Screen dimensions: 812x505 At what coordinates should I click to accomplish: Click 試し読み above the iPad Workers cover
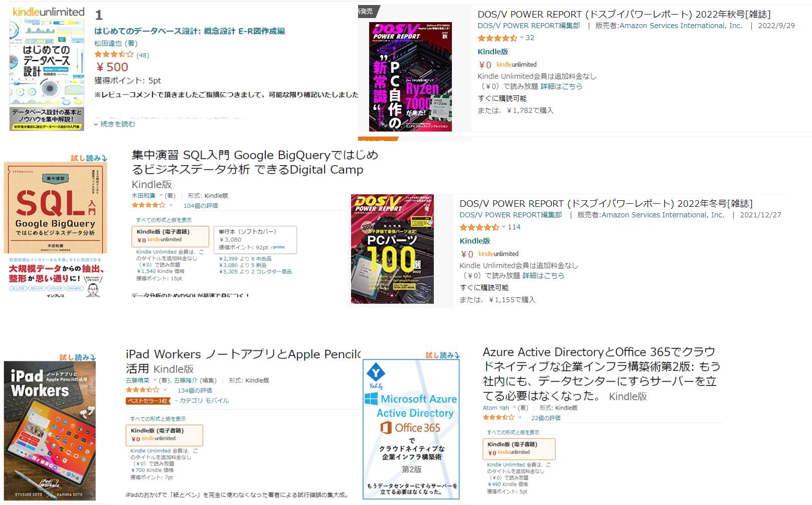click(x=77, y=357)
